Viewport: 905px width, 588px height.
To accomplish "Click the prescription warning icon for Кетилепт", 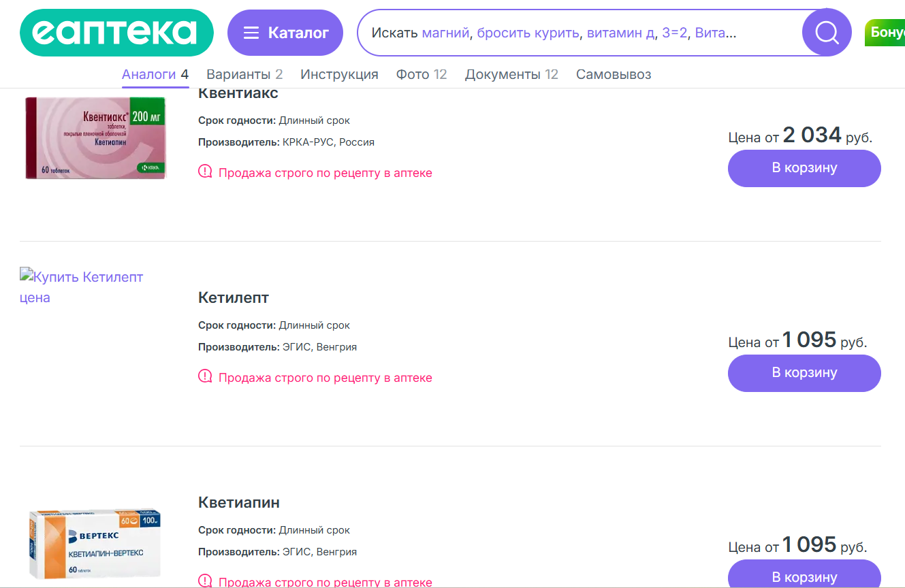I will click(x=205, y=376).
